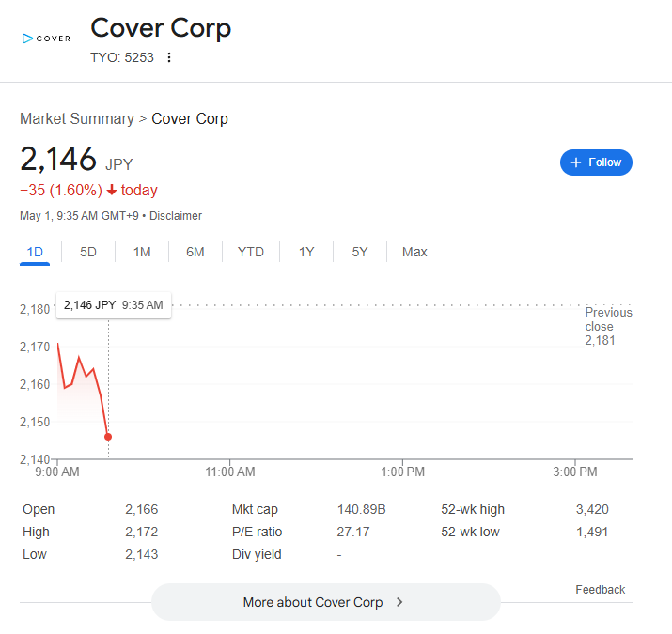Show the 1Y chart range
Image resolution: width=672 pixels, height=634 pixels.
[306, 252]
